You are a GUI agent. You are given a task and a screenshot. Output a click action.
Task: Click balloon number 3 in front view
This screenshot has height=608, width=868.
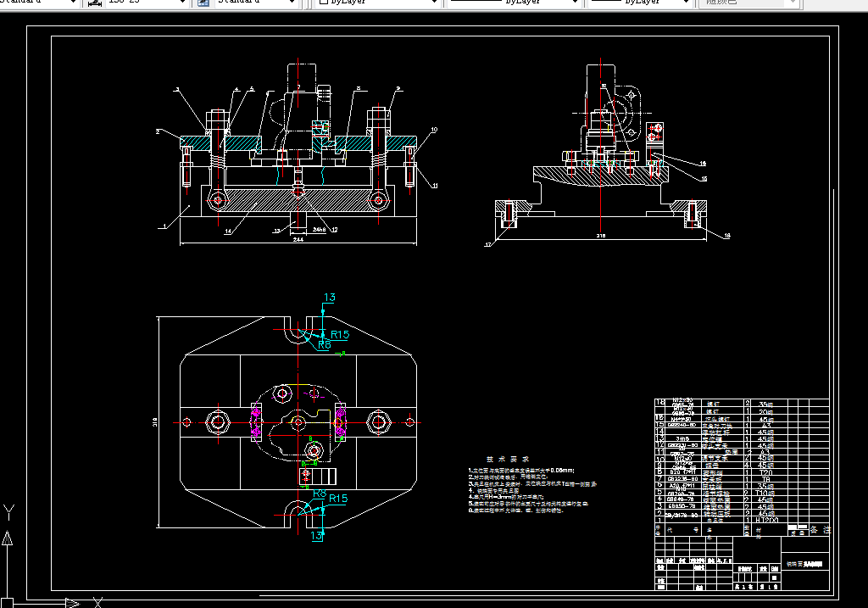pos(177,89)
